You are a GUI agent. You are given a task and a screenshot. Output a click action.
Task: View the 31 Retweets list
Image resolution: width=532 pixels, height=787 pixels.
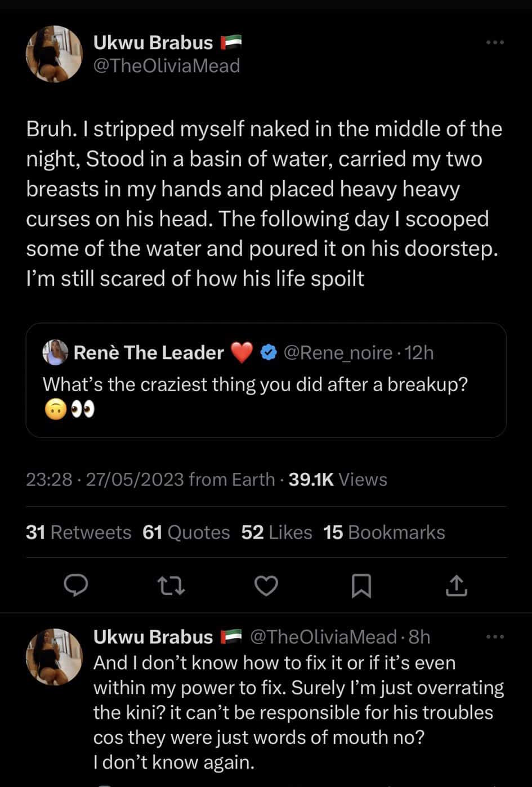(78, 533)
